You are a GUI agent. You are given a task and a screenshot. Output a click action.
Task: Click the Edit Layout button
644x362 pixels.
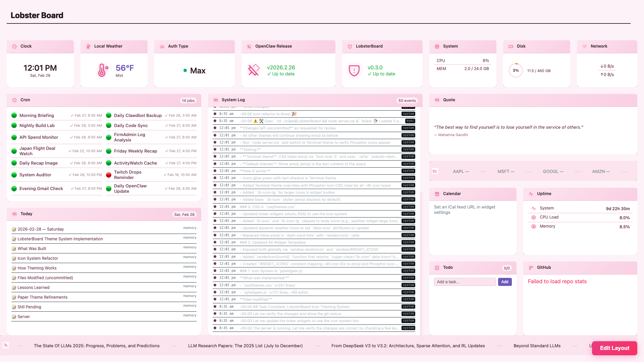pos(614,348)
